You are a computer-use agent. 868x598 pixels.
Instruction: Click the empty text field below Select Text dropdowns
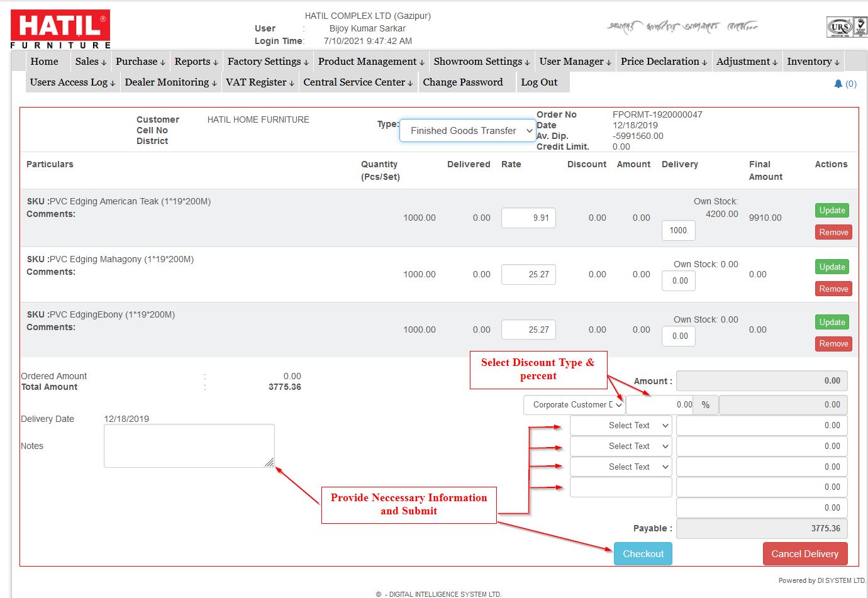[x=621, y=487]
